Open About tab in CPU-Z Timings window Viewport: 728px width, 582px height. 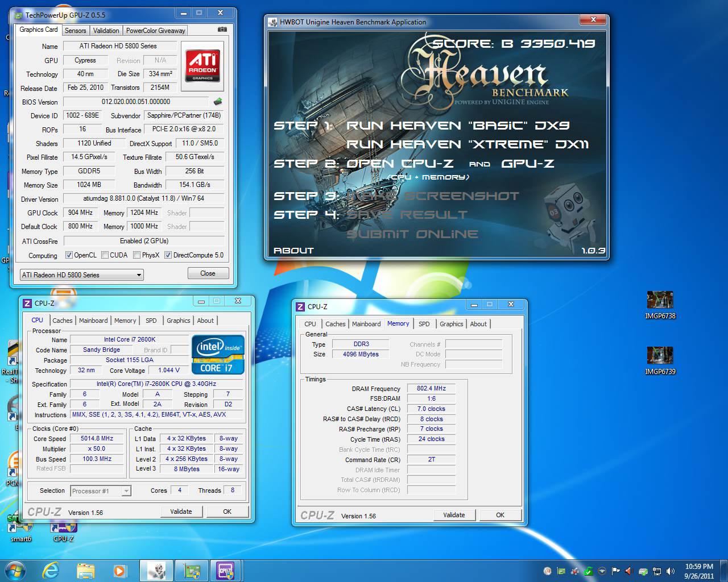(478, 324)
